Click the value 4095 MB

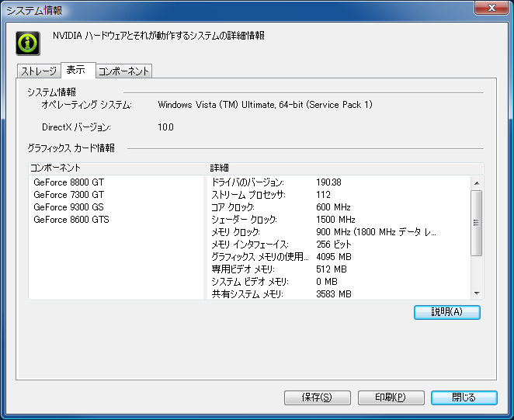[x=334, y=257]
